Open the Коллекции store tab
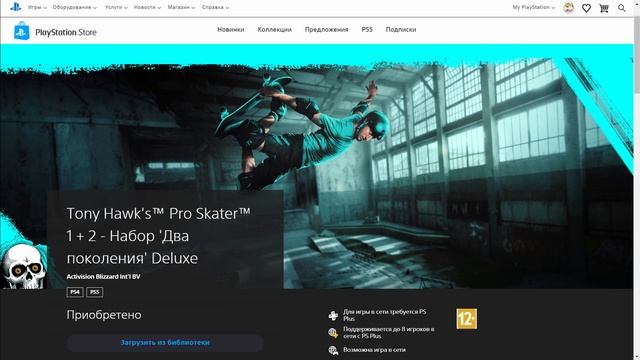Image resolution: width=640 pixels, height=360 pixels. coord(274,29)
